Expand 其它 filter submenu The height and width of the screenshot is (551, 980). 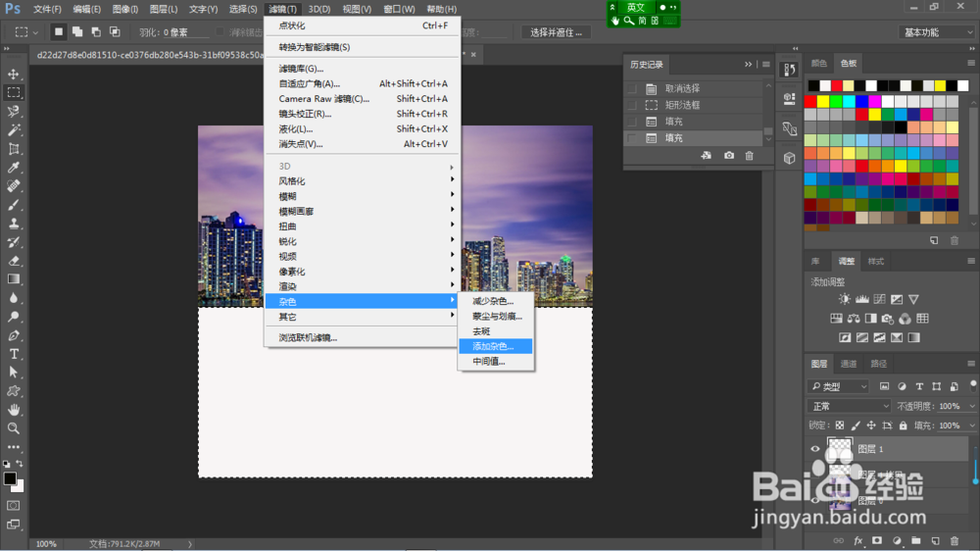click(362, 317)
